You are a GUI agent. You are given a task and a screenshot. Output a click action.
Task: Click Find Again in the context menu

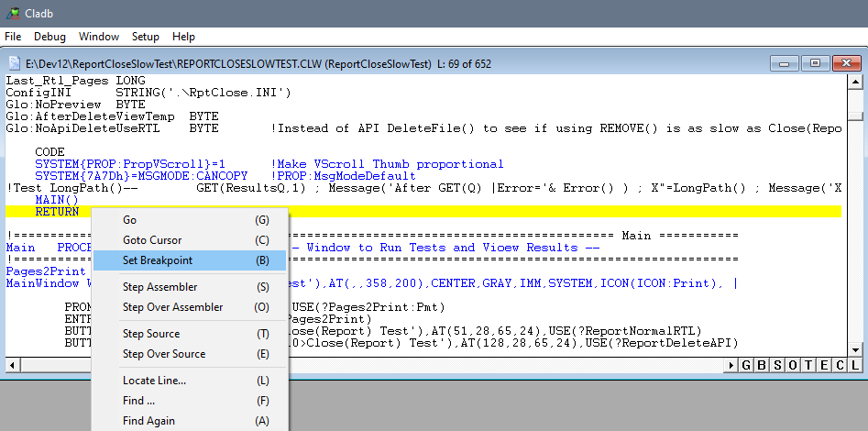(x=148, y=421)
